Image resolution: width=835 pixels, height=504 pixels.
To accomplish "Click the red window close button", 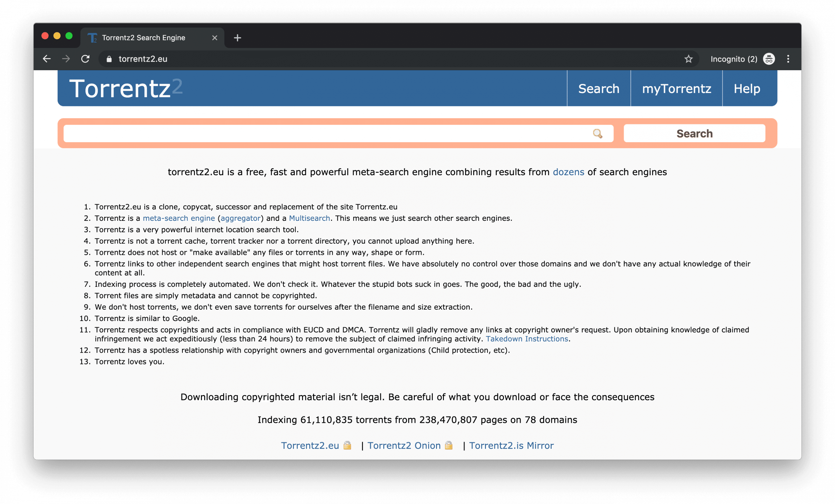I will click(x=45, y=36).
